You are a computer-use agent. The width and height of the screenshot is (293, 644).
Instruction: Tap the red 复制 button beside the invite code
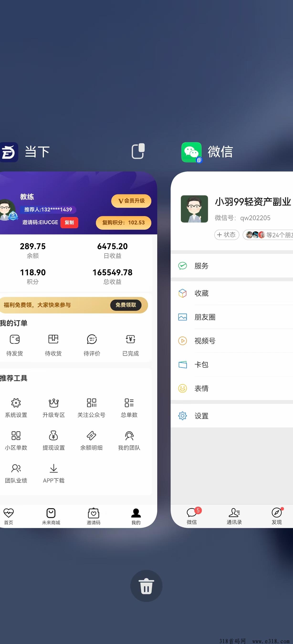pyautogui.click(x=69, y=223)
